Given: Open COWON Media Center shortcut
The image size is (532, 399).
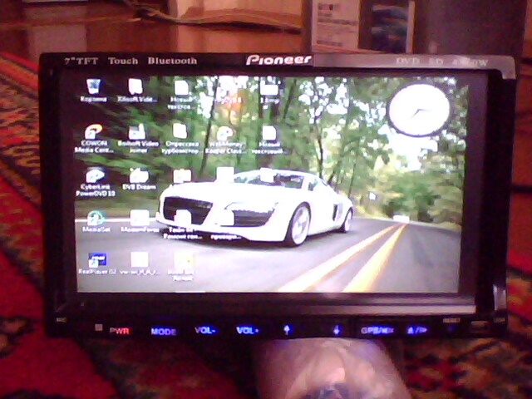Looking at the screenshot, I should coord(94,135).
